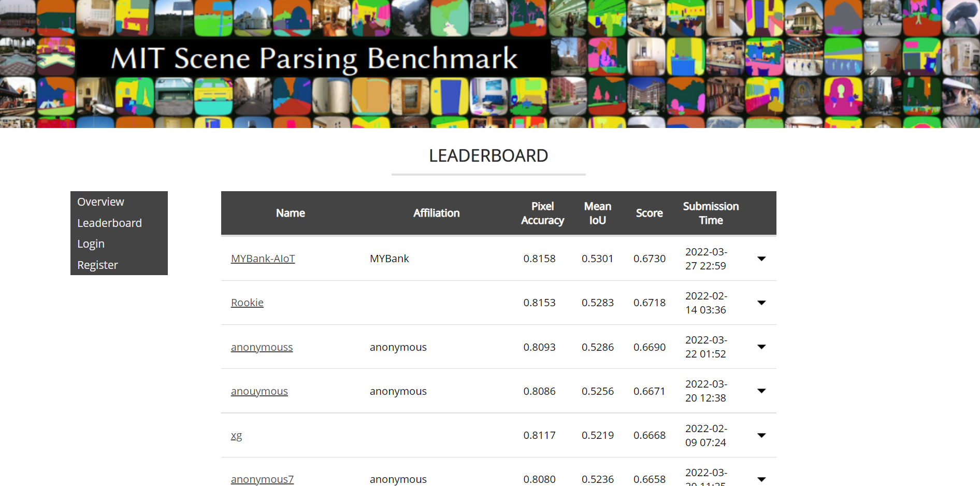Expand the xg row dropdown arrow
The image size is (980, 486).
[761, 435]
